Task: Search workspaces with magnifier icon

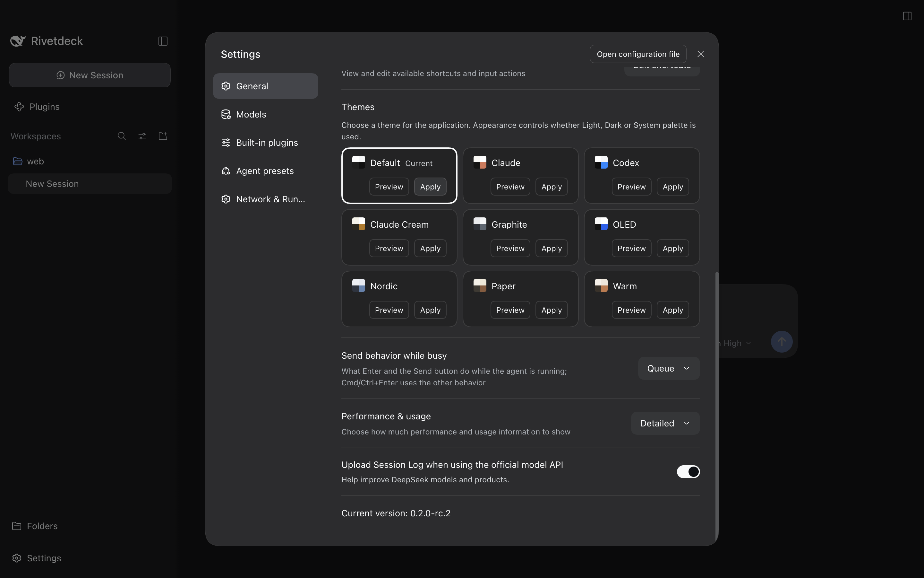Action: coord(122,136)
